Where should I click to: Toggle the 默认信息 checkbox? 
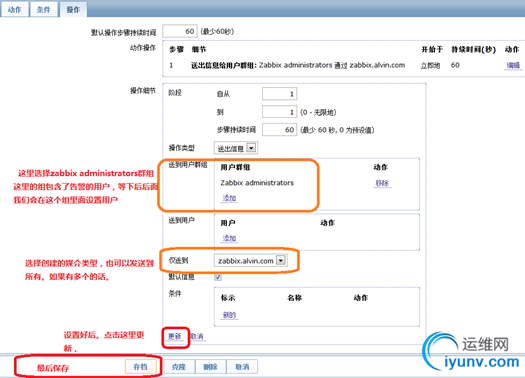(x=218, y=277)
